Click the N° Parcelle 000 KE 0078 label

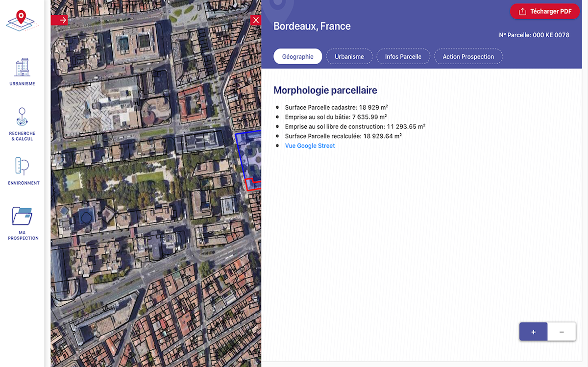coord(534,35)
